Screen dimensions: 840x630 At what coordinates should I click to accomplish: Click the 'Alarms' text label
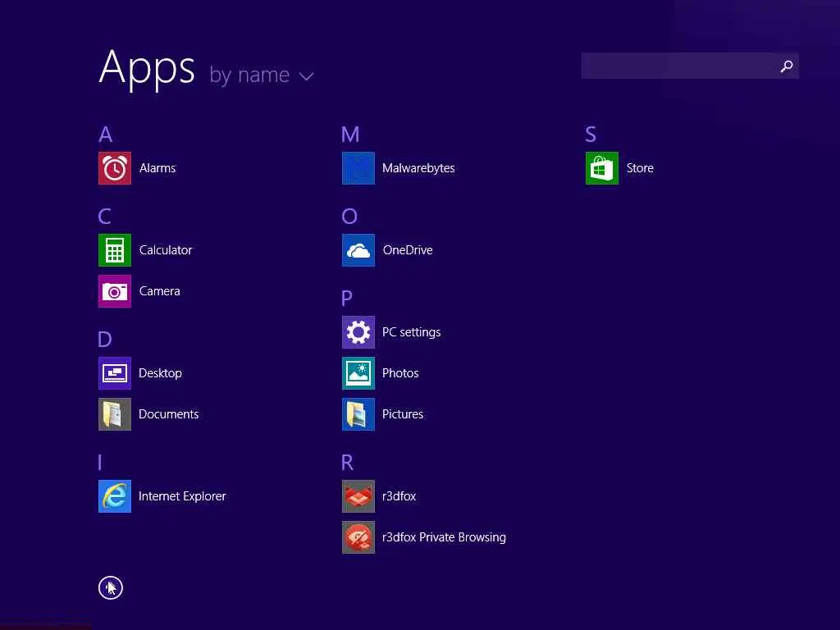(x=157, y=168)
